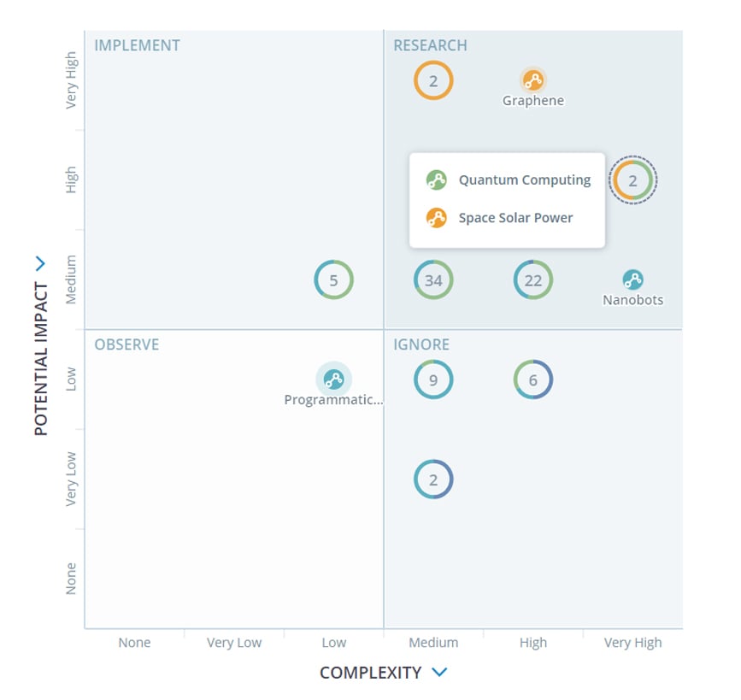Click the Graphene technology icon
Image resolution: width=741 pixels, height=700 pixels.
pos(533,79)
